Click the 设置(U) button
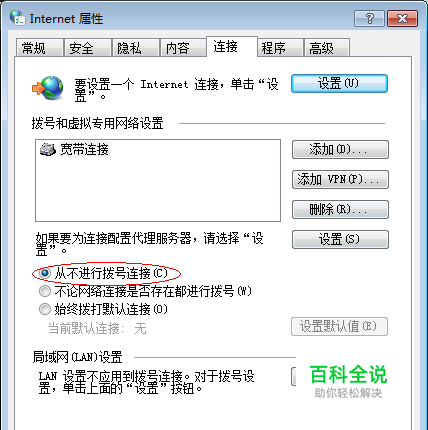Image resolution: width=428 pixels, height=430 pixels. point(339,83)
